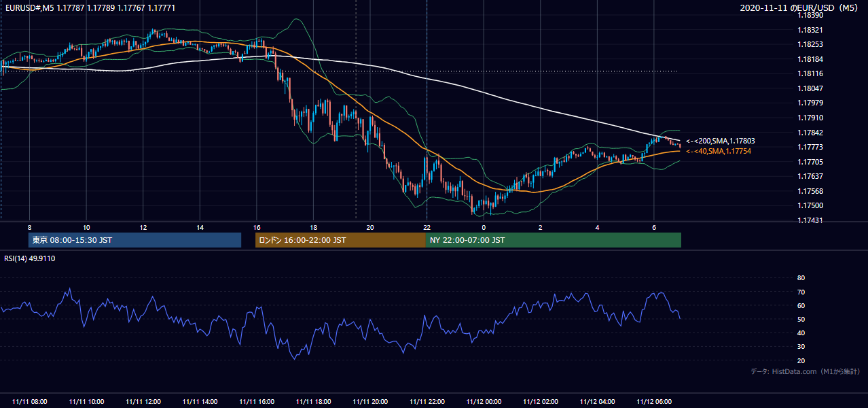This screenshot has height=408, width=868.
Task: Click the 11/11 22:00 bottom time label
Action: point(427,402)
